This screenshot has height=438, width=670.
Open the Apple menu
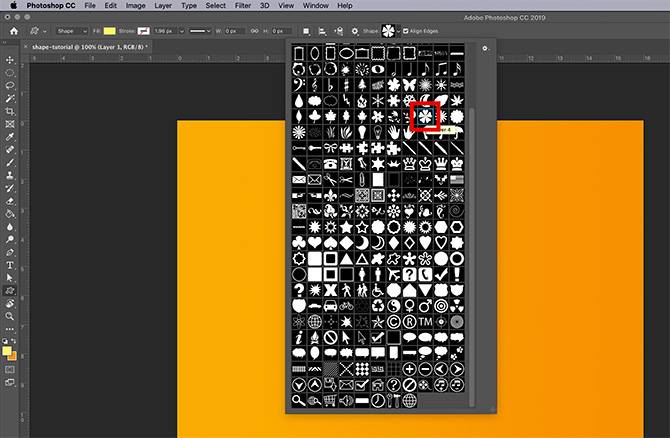point(14,6)
